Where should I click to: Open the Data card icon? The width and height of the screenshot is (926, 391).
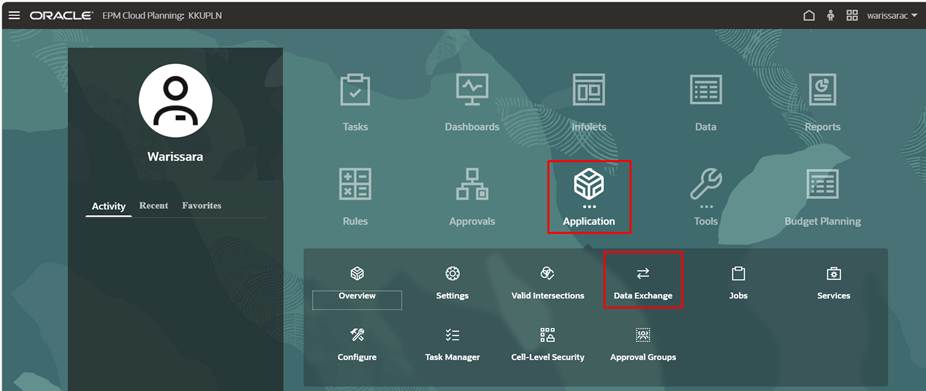706,90
